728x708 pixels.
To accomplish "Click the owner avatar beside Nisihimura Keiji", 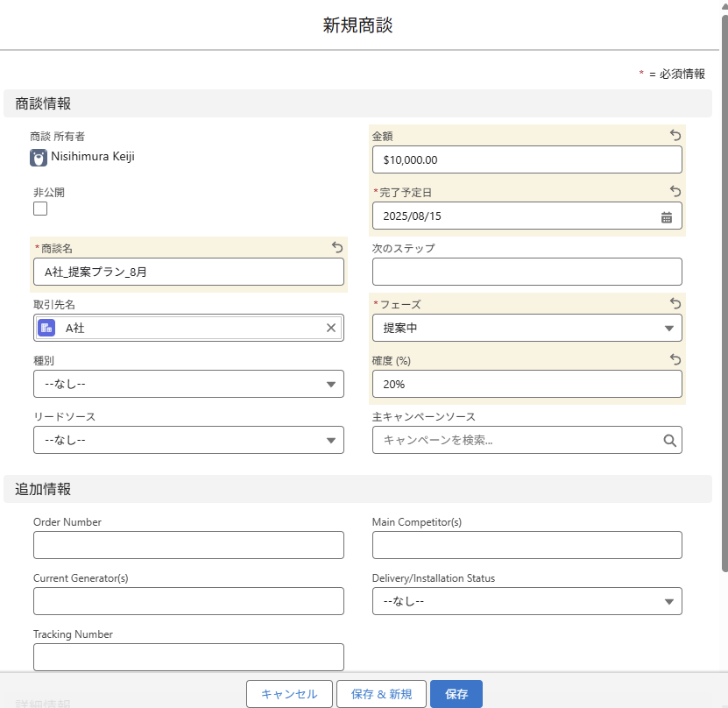I will coord(39,158).
